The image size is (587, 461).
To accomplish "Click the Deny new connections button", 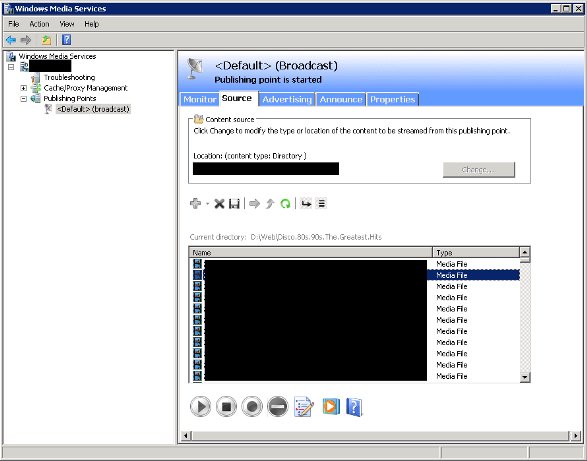I will tap(278, 407).
